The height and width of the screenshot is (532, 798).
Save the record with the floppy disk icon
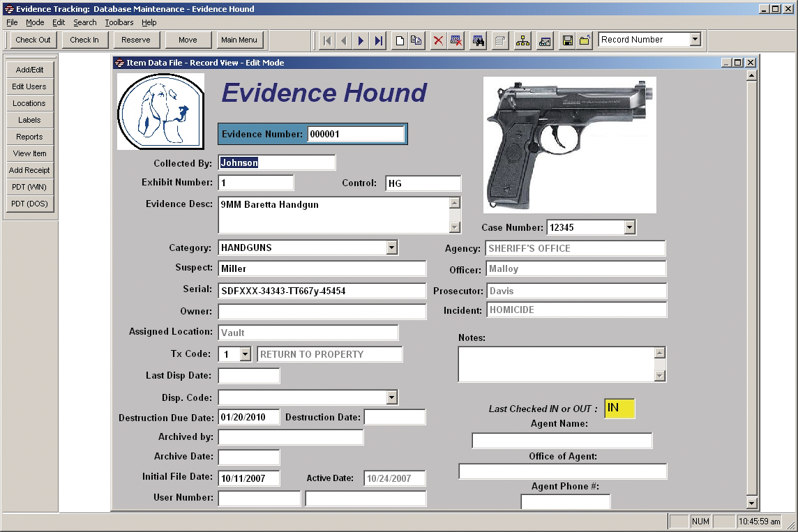[566, 40]
